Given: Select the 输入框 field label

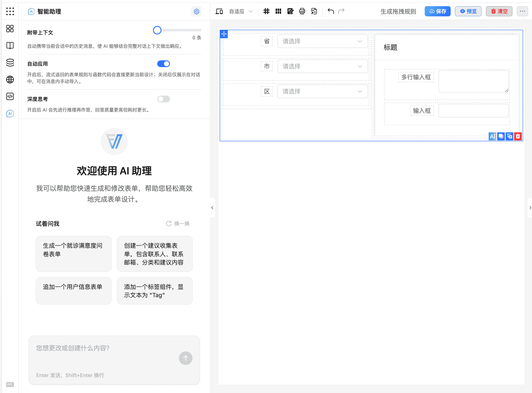Looking at the screenshot, I should pyautogui.click(x=422, y=111).
